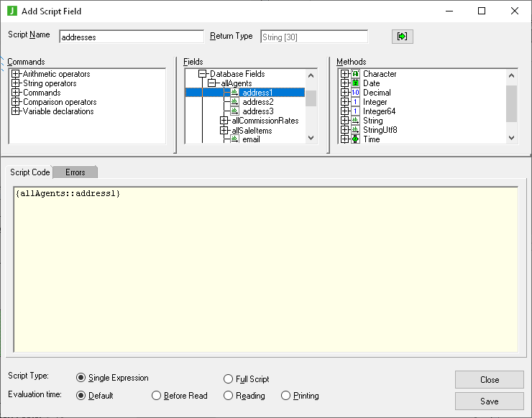
Task: Click the Time type icon in Methods
Action: 355,139
